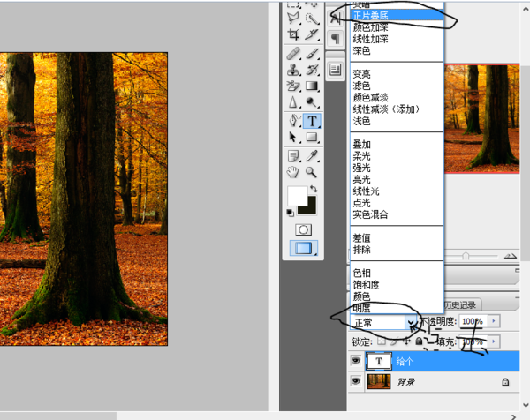Select the Crop tool
Viewport: 530px width, 420px height.
coord(293,34)
